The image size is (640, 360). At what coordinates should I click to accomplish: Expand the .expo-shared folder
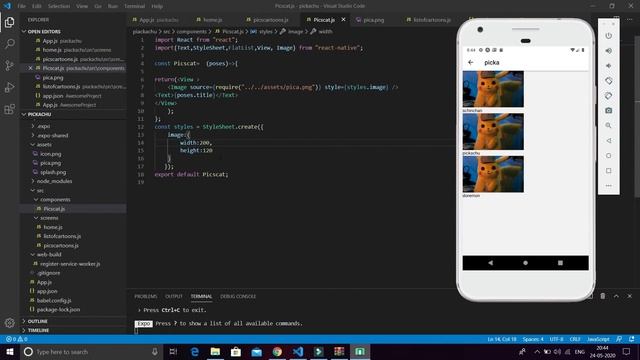click(52, 136)
